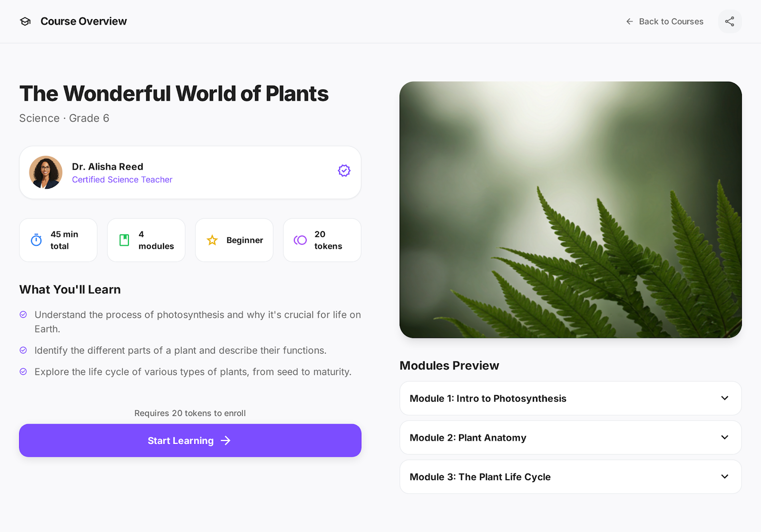Viewport: 761px width, 532px height.
Task: Click the Beginner star icon
Action: tap(212, 240)
